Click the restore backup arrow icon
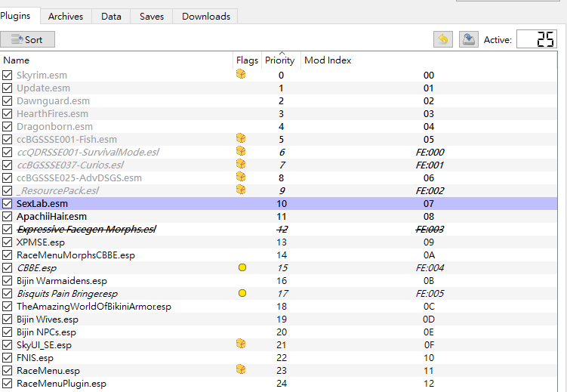This screenshot has height=392, width=567. pos(443,39)
